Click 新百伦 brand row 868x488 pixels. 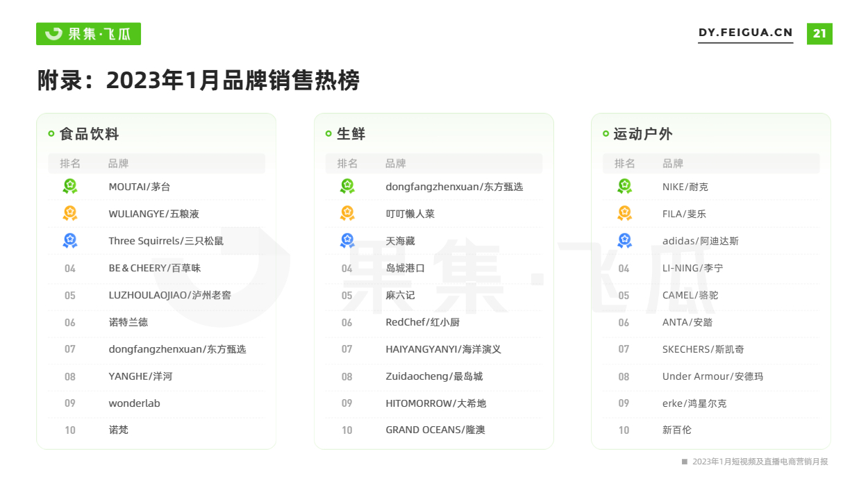pyautogui.click(x=711, y=430)
